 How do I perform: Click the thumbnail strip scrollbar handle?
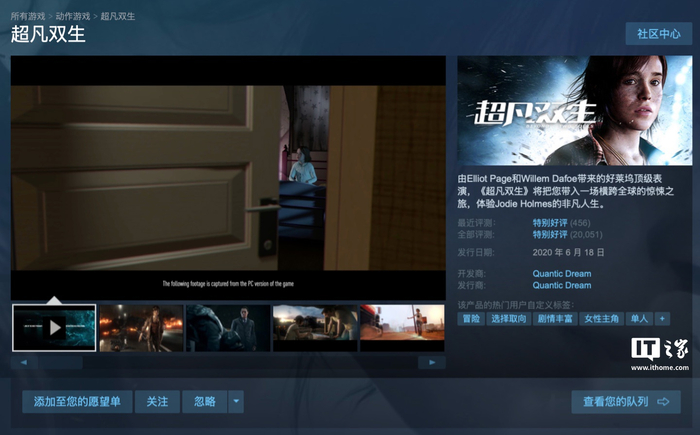point(60,362)
